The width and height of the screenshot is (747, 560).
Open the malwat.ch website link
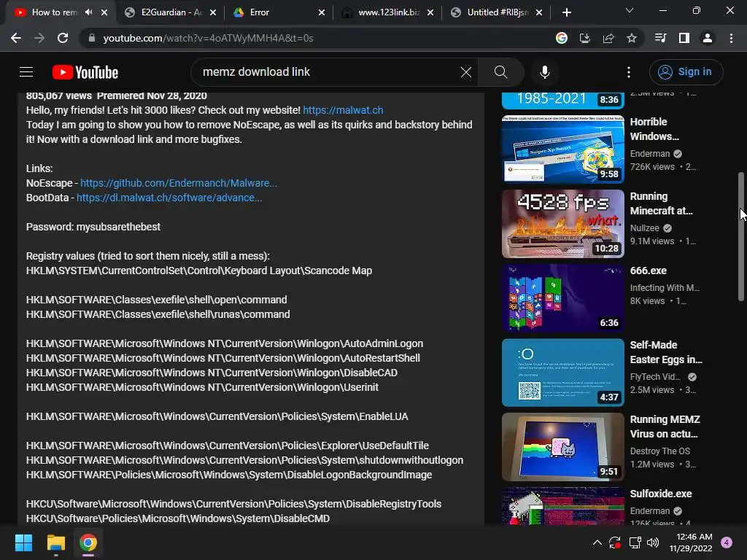coord(343,110)
